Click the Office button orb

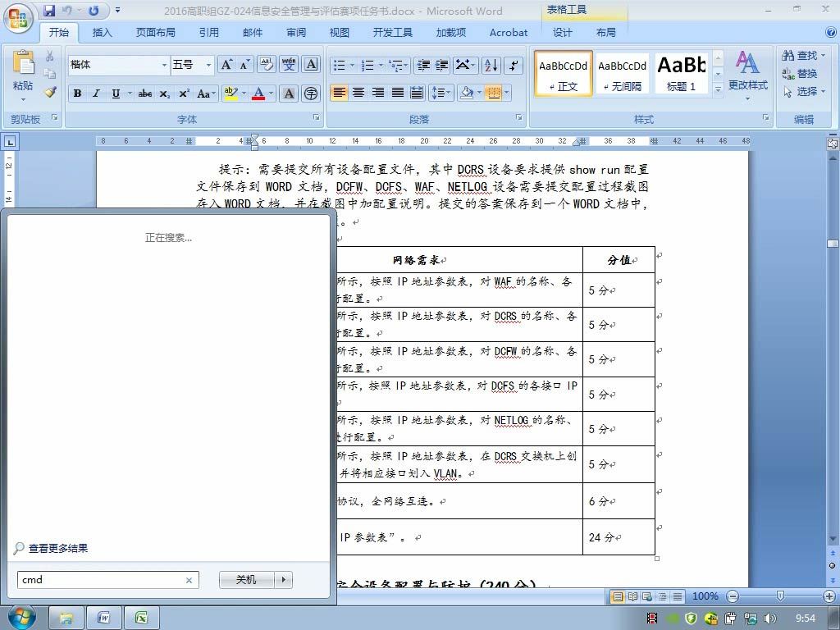[18, 18]
